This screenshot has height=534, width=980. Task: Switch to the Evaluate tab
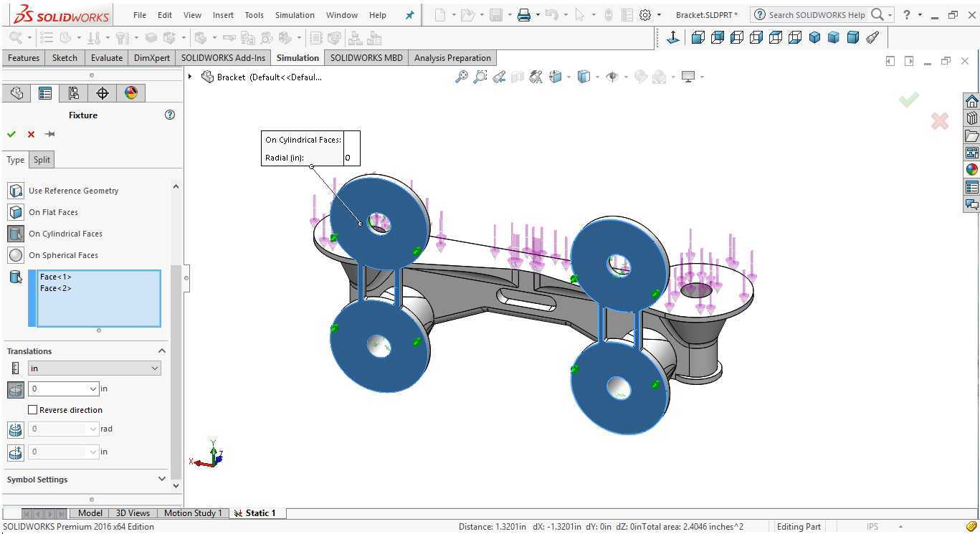107,58
